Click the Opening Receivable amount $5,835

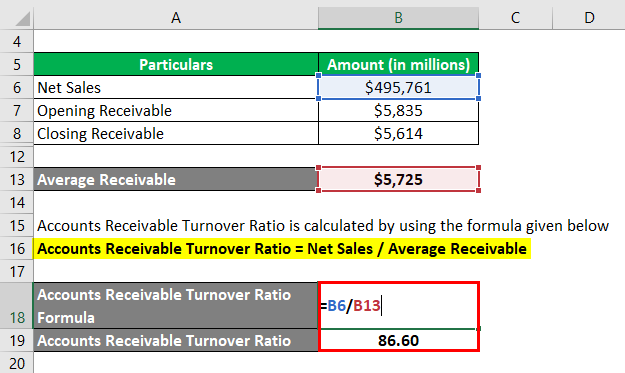click(398, 110)
